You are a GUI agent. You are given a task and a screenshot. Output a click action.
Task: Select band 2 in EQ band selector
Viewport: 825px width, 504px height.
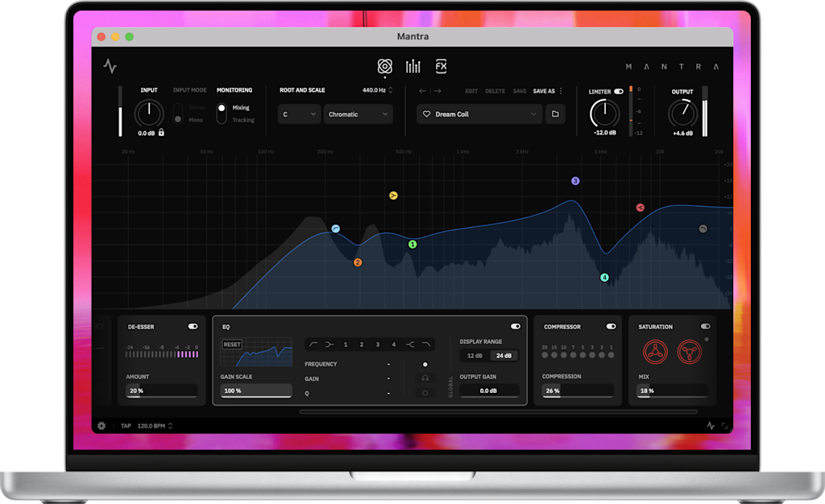(362, 345)
